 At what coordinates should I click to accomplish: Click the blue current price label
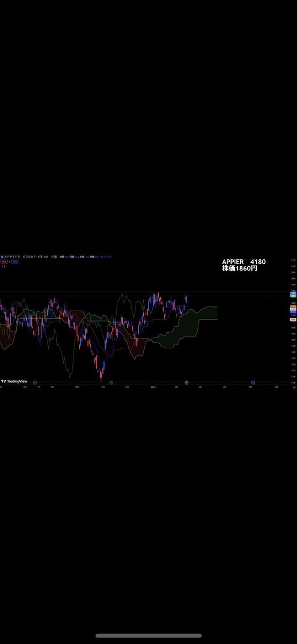293,293
